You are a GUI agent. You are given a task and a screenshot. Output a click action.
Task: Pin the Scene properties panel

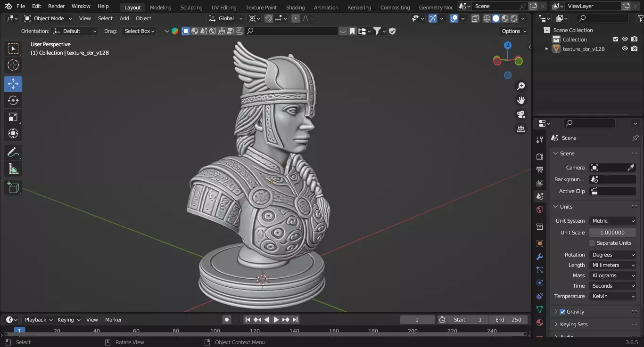[635, 138]
